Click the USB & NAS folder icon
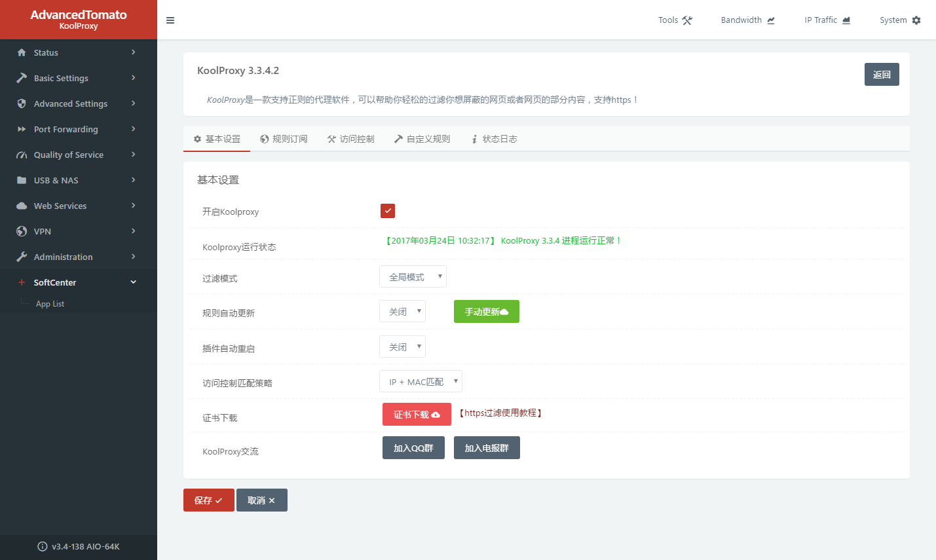Image resolution: width=936 pixels, height=560 pixels. coord(22,180)
